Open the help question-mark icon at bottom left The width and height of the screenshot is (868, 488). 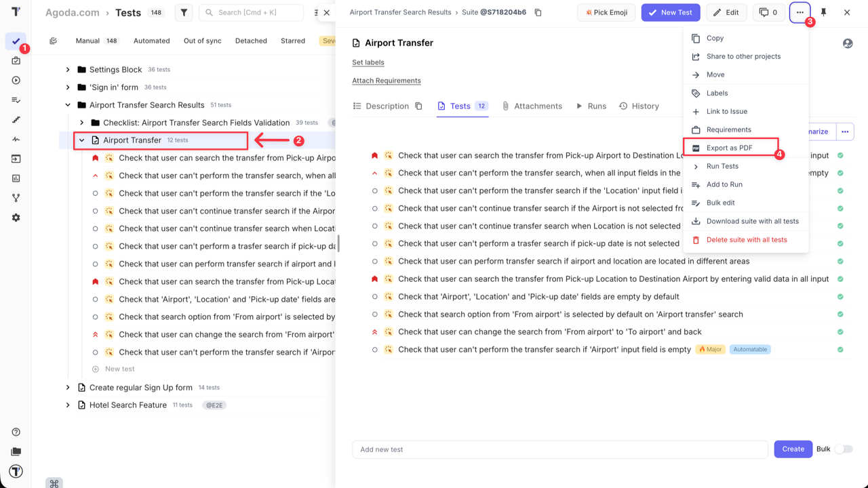[x=16, y=431]
